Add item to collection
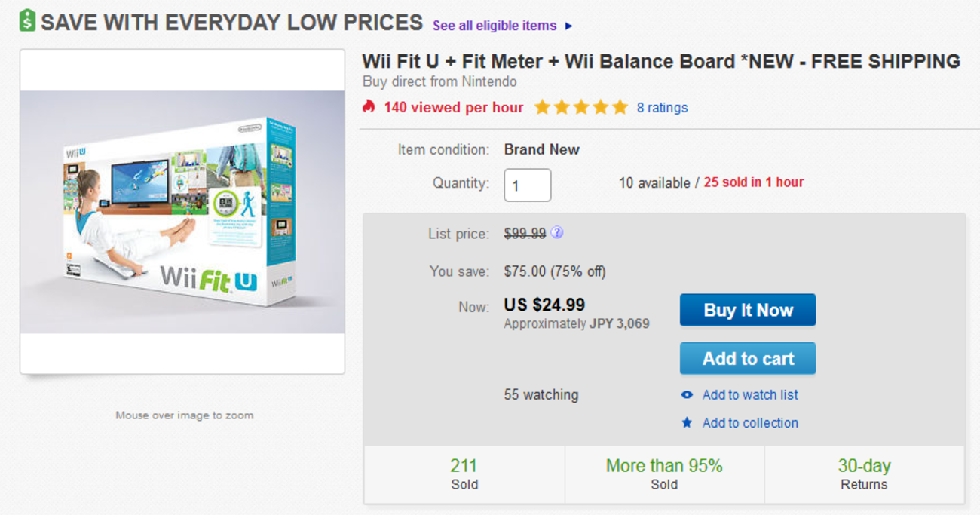This screenshot has height=515, width=980. [x=749, y=423]
